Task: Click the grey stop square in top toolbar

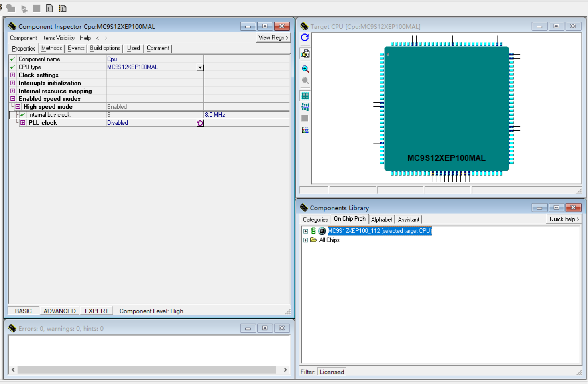Action: pos(37,8)
